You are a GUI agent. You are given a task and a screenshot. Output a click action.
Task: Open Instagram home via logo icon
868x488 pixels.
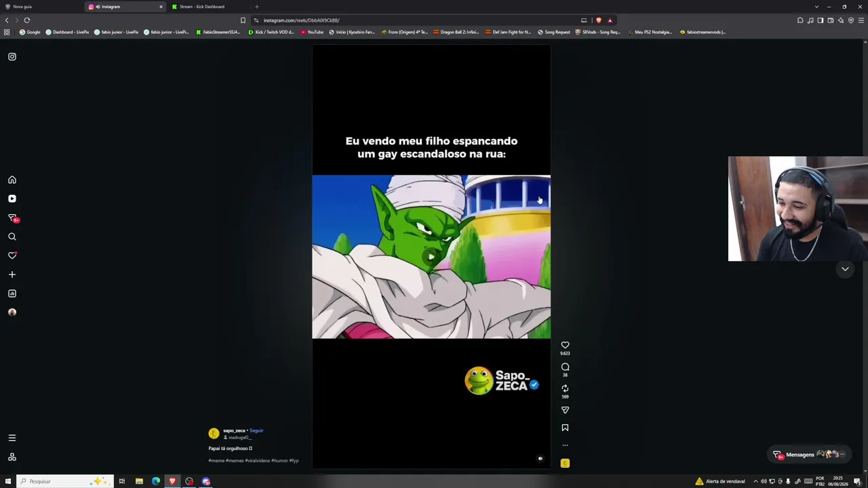[x=12, y=57]
